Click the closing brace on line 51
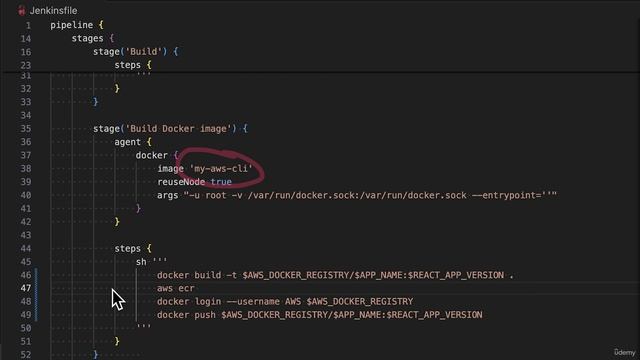This screenshot has width=640, height=360. (x=117, y=342)
